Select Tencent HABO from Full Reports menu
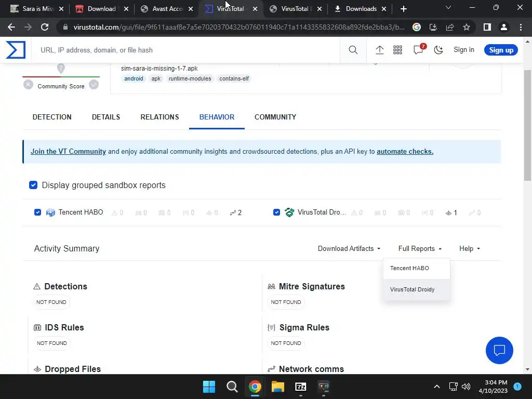The image size is (532, 399). [417, 269]
